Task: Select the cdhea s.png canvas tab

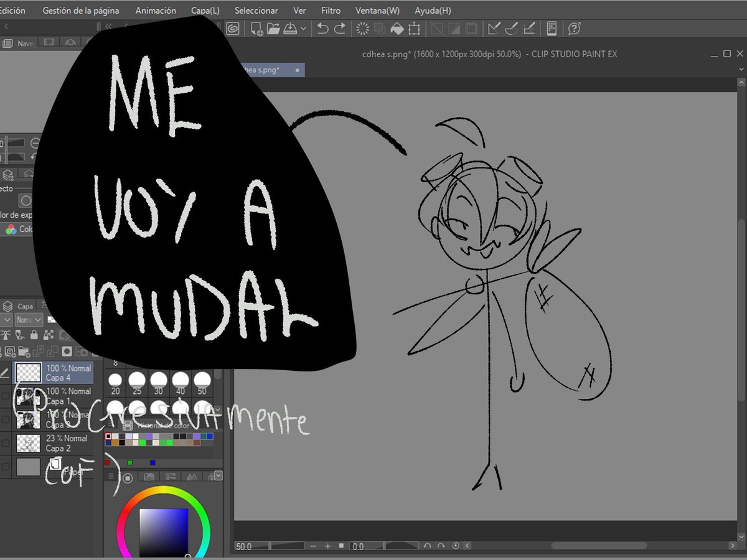Action: click(x=271, y=70)
